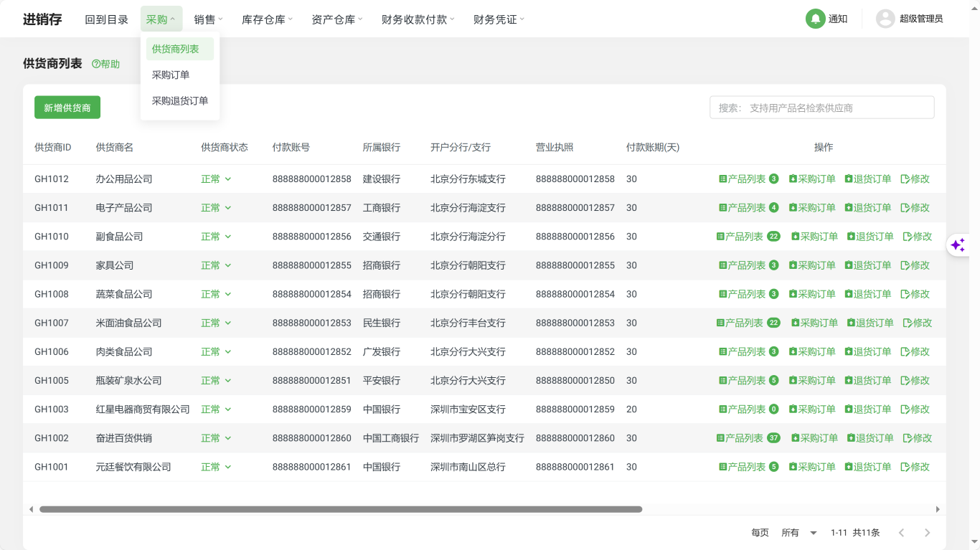Click 修改 for 家具公司
Image resolution: width=980 pixels, height=550 pixels.
[x=915, y=265]
